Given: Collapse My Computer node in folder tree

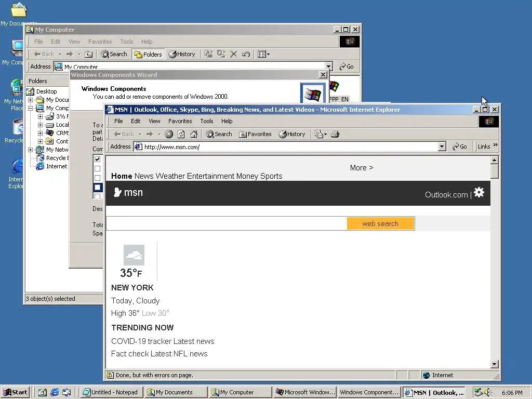Looking at the screenshot, I should coord(31,108).
